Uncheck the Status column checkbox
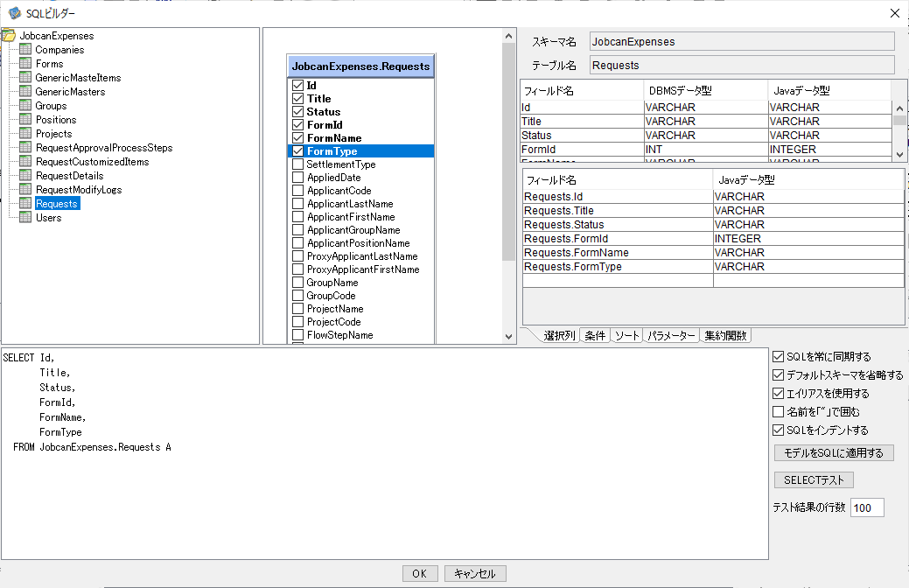 tap(298, 112)
